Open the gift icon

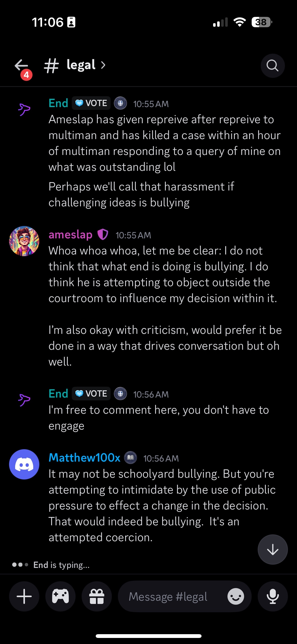tap(97, 596)
